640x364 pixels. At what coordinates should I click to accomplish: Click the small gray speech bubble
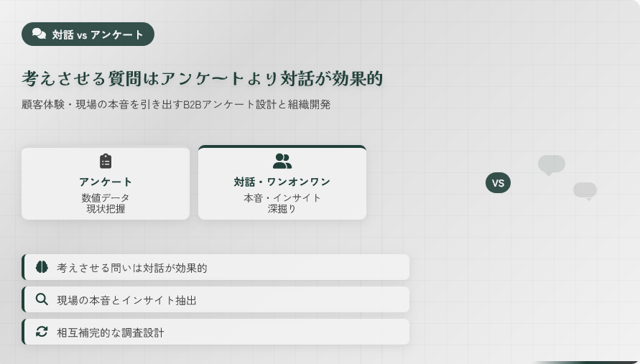click(585, 190)
